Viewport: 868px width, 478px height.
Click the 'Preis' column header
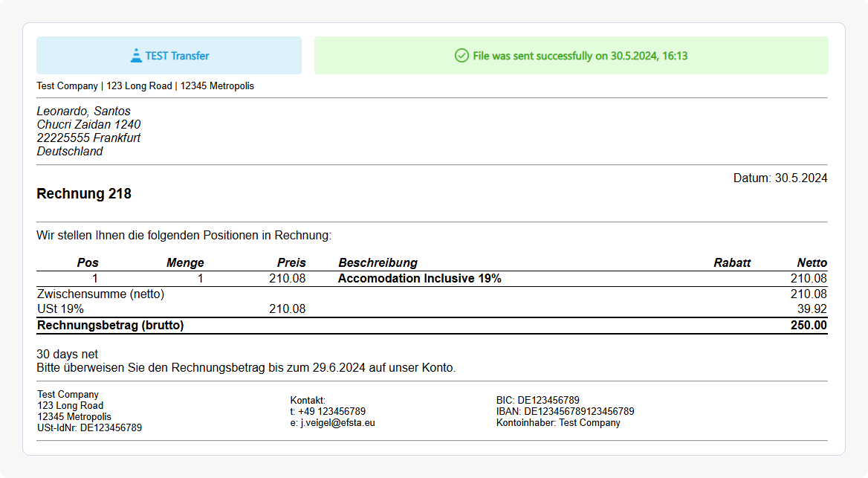click(x=293, y=262)
